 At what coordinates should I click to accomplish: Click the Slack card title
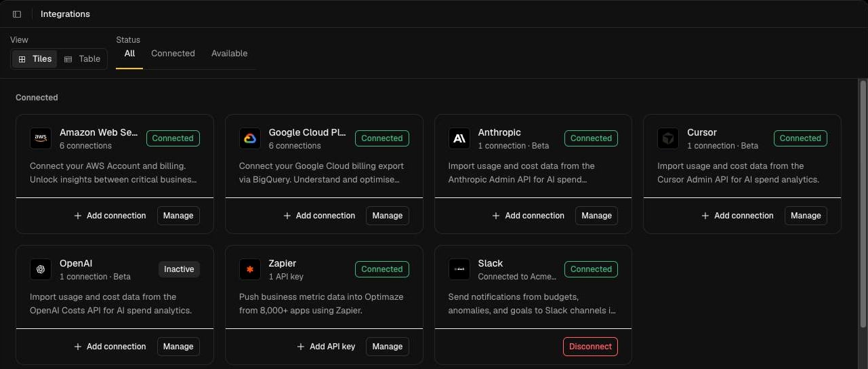(491, 264)
